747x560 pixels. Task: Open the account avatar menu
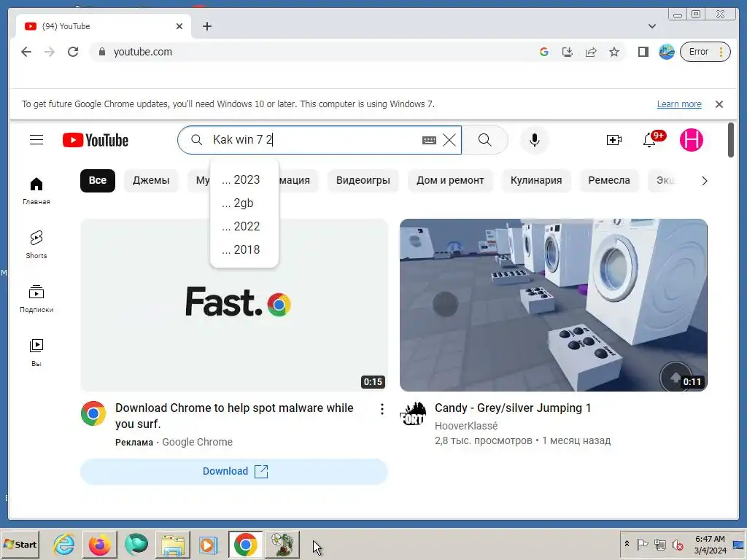(692, 140)
